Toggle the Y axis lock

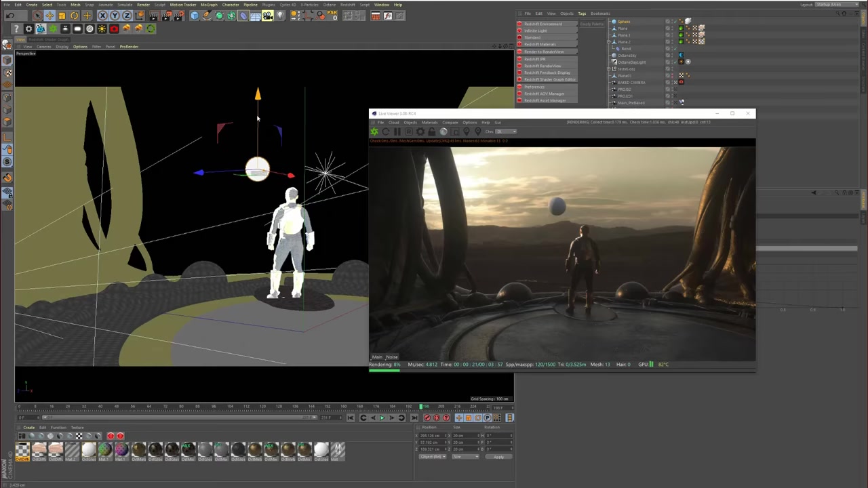pyautogui.click(x=115, y=16)
